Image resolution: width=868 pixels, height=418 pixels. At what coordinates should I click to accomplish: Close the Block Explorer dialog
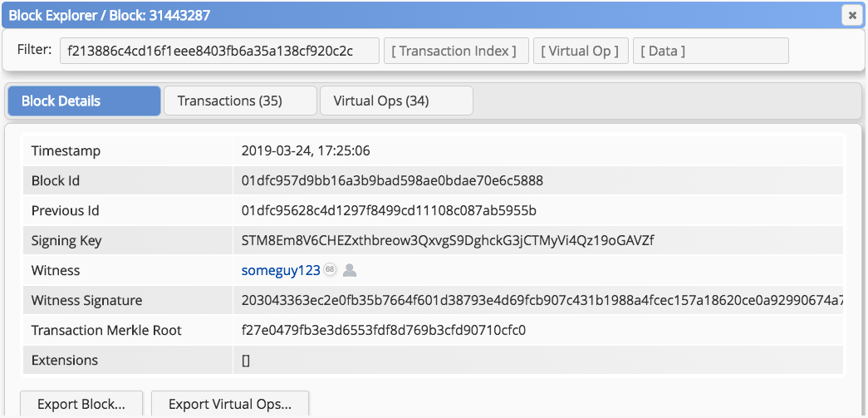pos(851,15)
